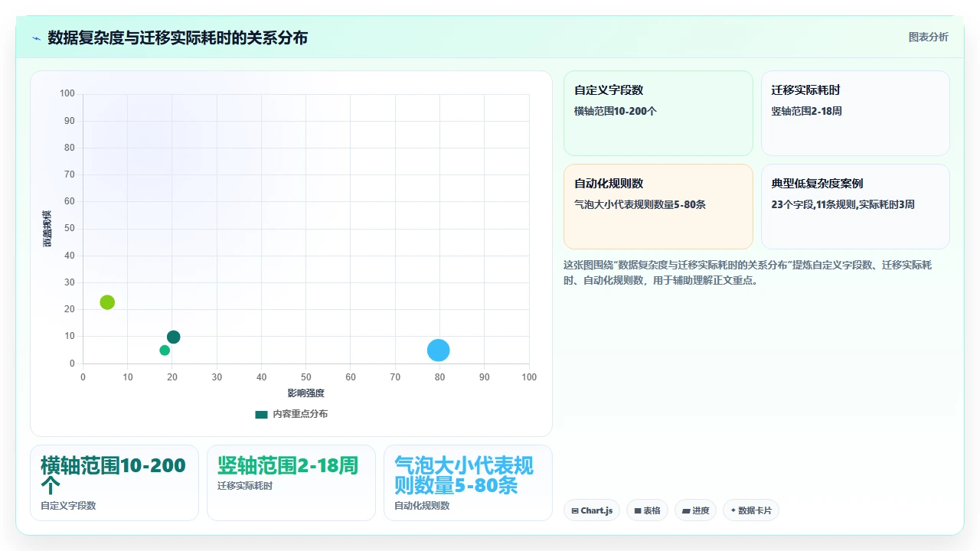Click the 自动化规则数 caption under third stat
Screen dimensions: 980x551
(x=422, y=506)
